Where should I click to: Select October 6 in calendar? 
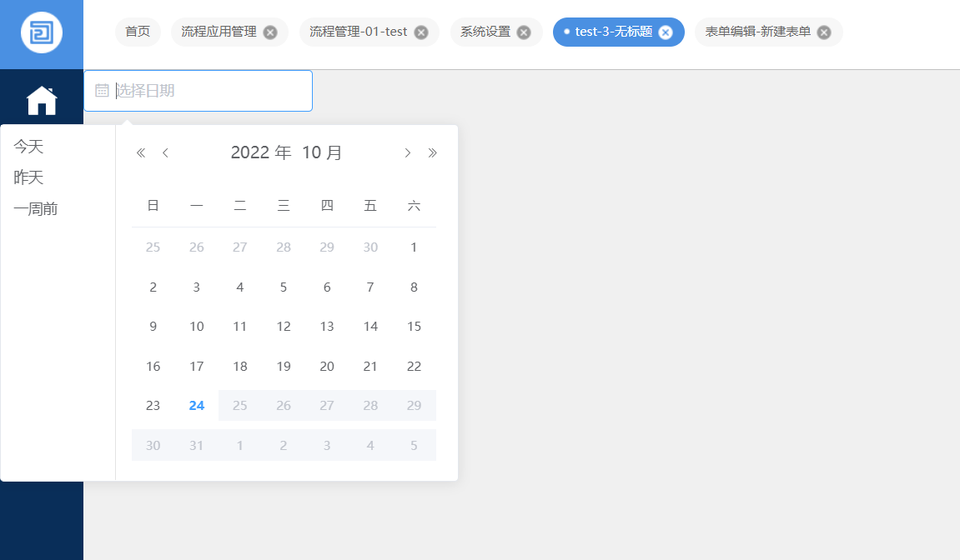tap(327, 287)
